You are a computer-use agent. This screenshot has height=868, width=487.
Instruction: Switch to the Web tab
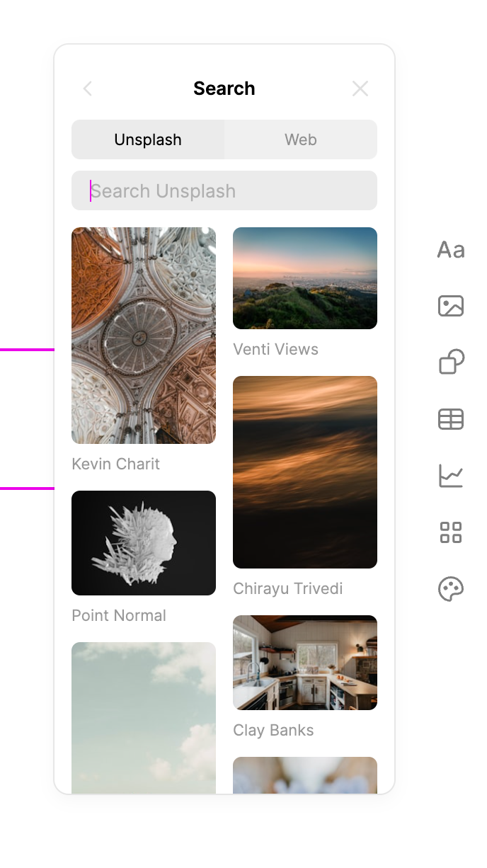click(x=300, y=139)
